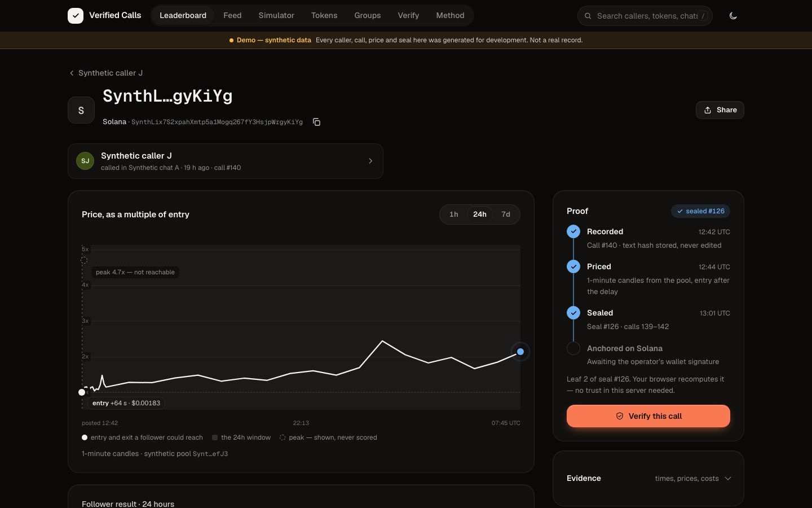This screenshot has width=812, height=508.
Task: Click the back chevron beside Synthetic caller J
Action: click(x=72, y=73)
